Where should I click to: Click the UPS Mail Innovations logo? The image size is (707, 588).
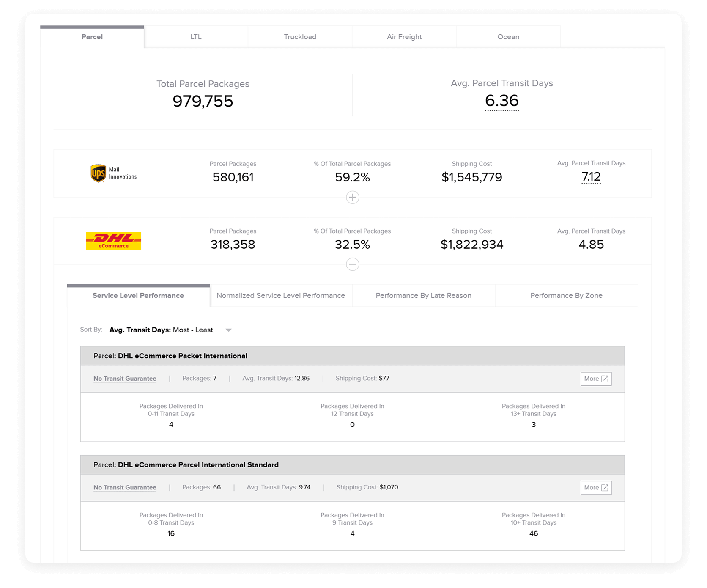[x=114, y=173]
